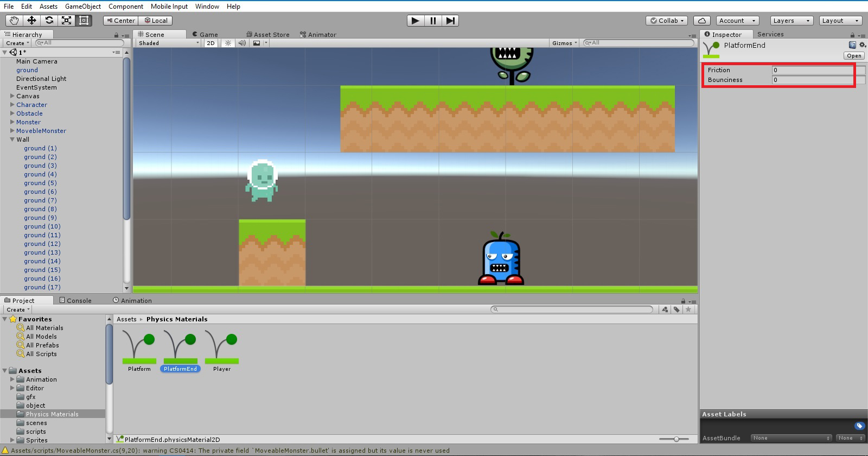Expand the Animation folder
This screenshot has height=456, width=868.
click(x=12, y=379)
